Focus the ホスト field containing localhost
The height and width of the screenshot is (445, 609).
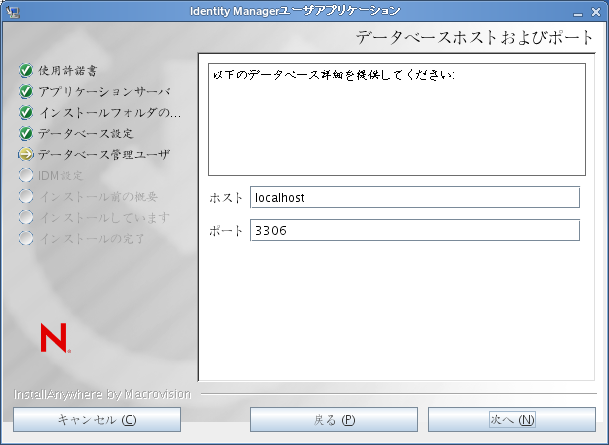[415, 197]
